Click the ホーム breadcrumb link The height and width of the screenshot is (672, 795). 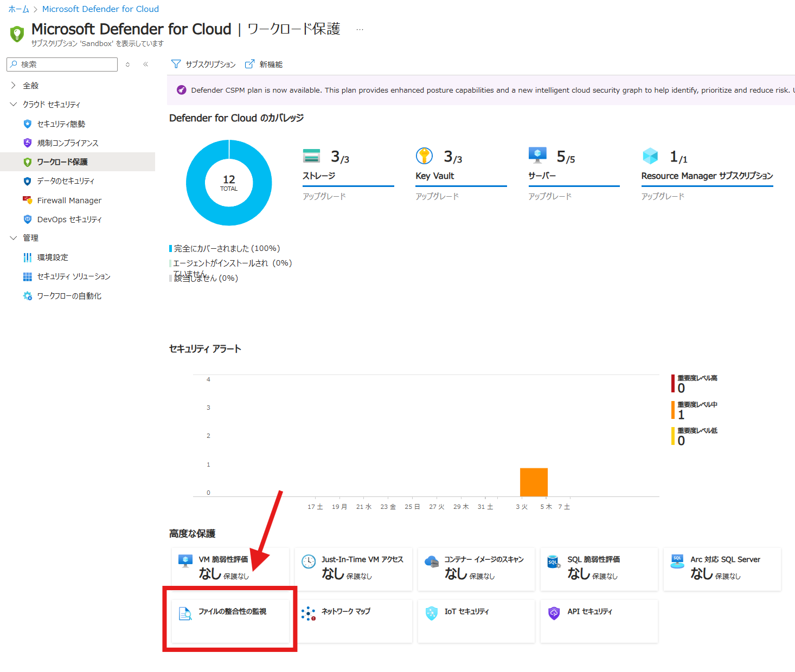coord(18,9)
